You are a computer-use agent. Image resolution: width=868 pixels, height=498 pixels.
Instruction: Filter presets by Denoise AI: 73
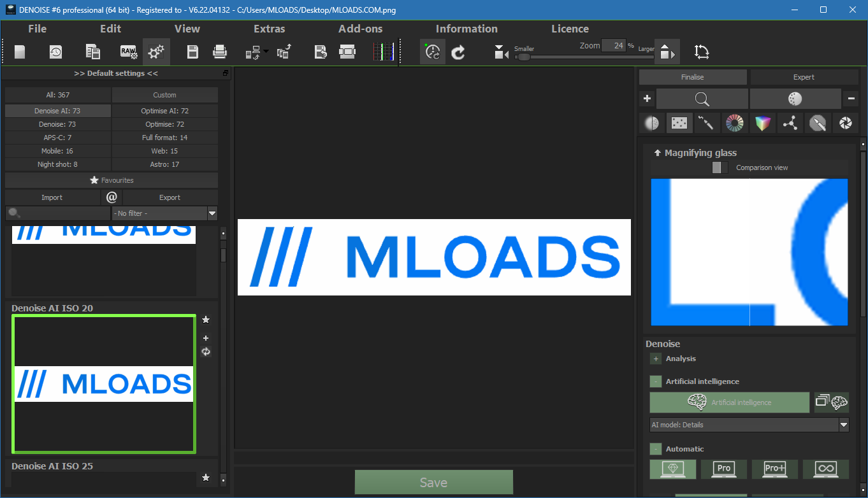[x=57, y=111]
